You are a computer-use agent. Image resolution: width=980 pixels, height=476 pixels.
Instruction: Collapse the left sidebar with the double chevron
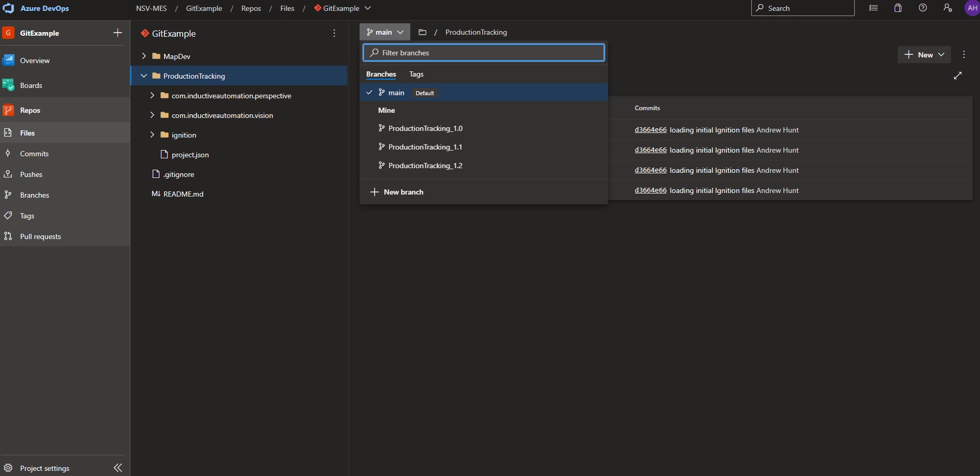(x=118, y=468)
